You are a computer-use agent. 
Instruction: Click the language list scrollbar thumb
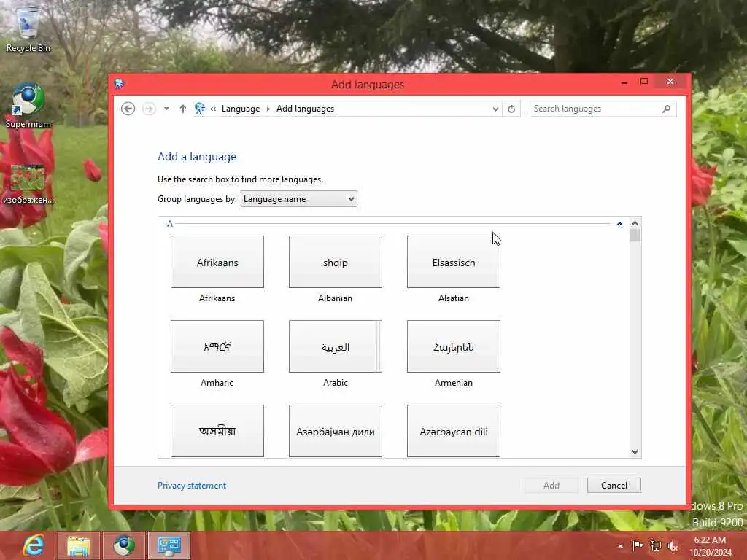635,236
